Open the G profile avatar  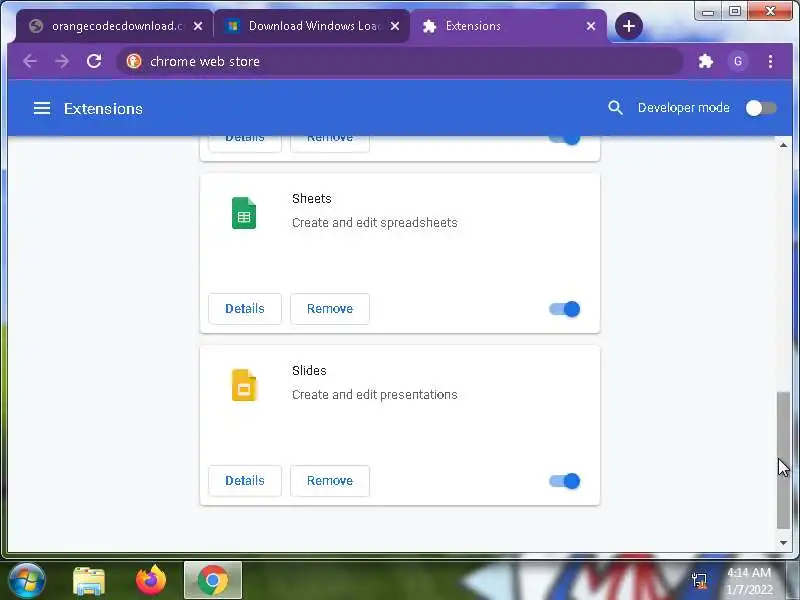point(738,61)
